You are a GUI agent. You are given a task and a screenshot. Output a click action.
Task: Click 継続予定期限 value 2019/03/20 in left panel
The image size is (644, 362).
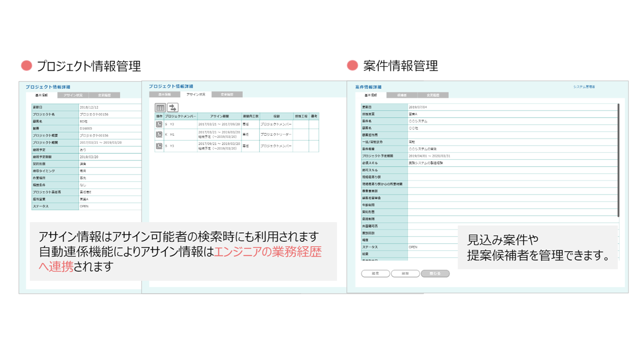coord(89,157)
